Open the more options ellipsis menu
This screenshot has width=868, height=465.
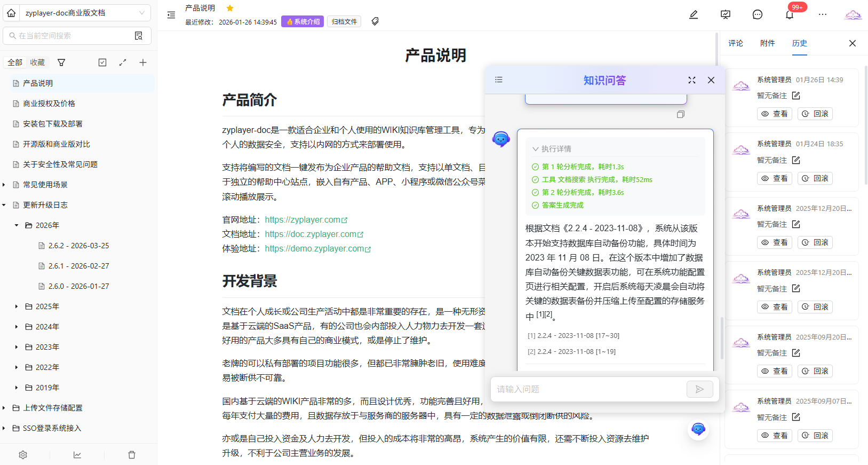tap(823, 14)
